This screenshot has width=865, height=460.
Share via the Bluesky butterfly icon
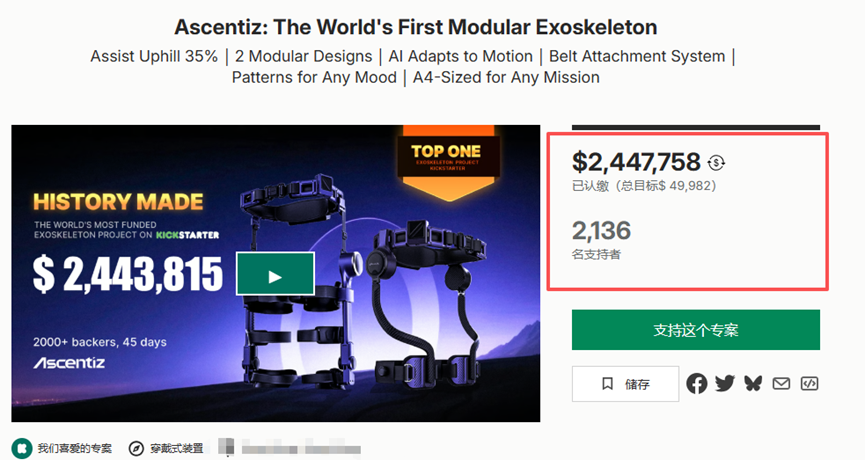coord(753,383)
